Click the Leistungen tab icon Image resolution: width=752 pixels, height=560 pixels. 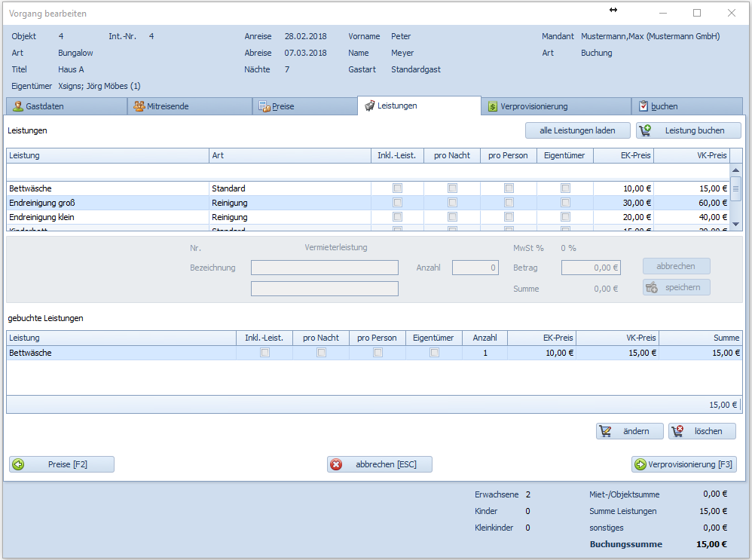pos(369,106)
